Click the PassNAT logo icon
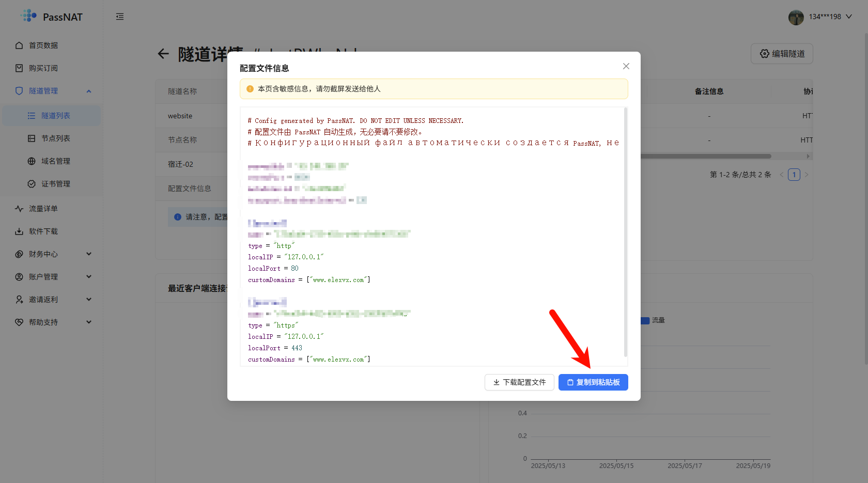The height and width of the screenshot is (483, 868). click(29, 17)
